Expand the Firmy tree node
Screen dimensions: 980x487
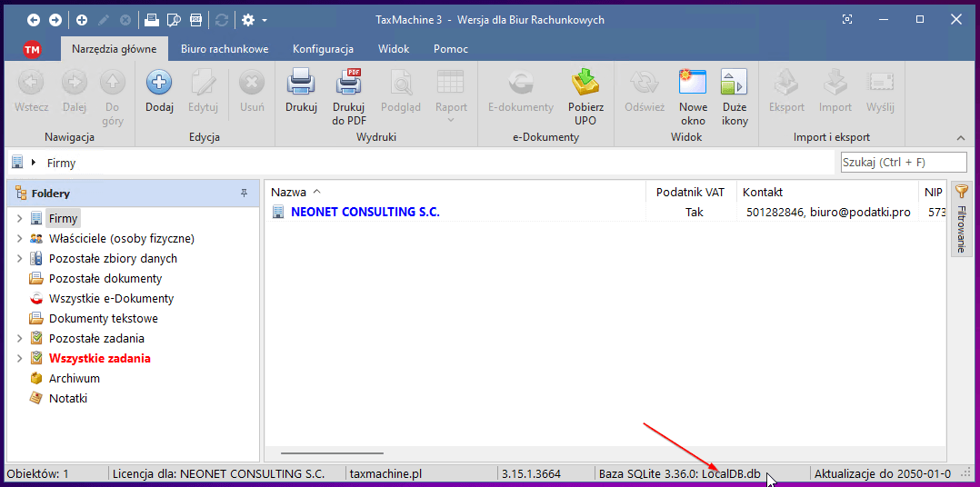[19, 219]
